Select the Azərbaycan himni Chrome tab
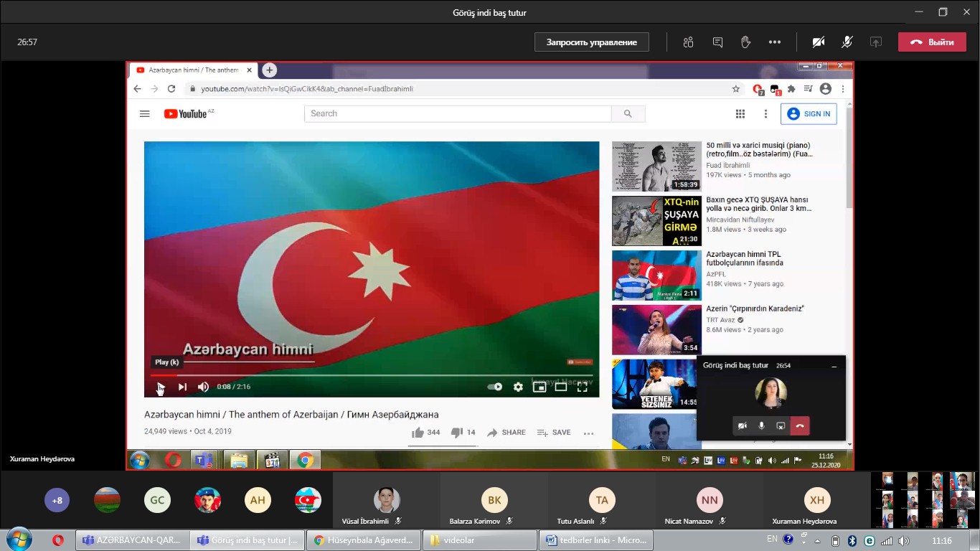 pos(192,70)
